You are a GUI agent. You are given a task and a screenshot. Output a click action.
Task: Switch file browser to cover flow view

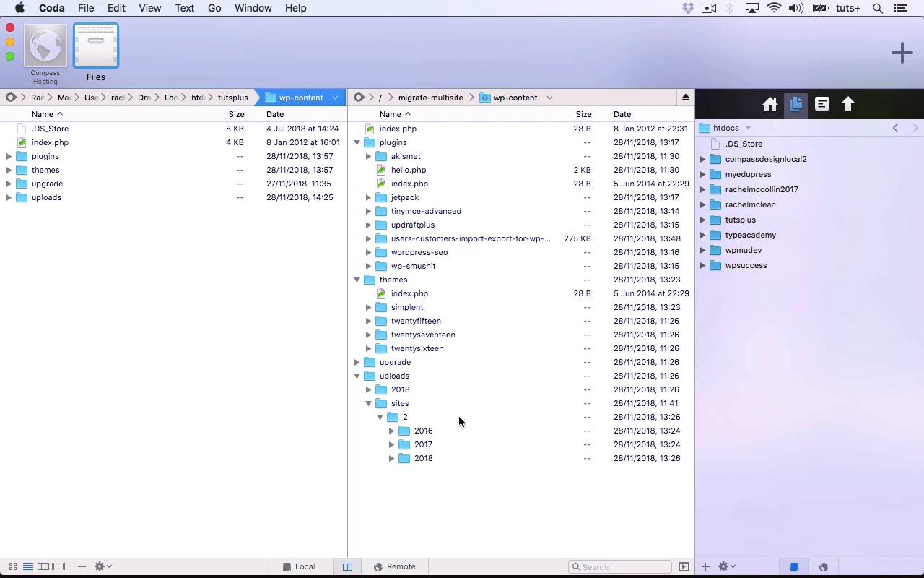coord(58,566)
